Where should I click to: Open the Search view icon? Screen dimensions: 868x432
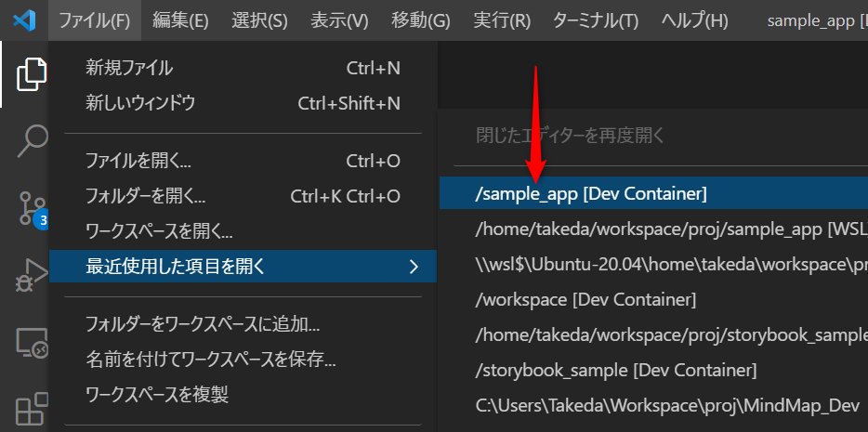tap(33, 141)
